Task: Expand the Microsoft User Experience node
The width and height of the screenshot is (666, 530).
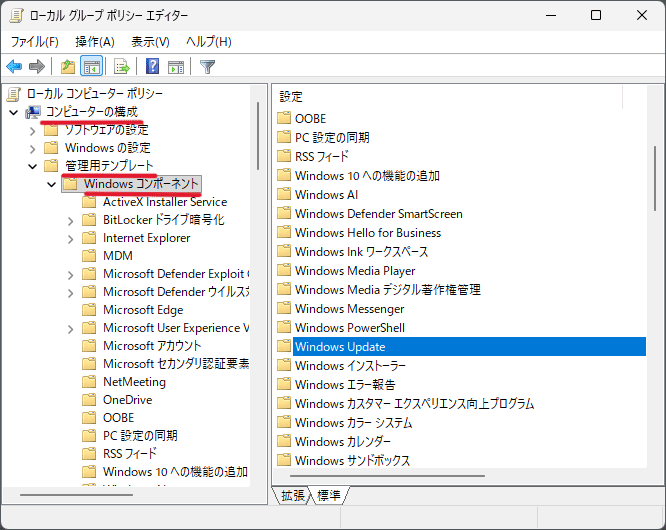Action: pos(71,329)
